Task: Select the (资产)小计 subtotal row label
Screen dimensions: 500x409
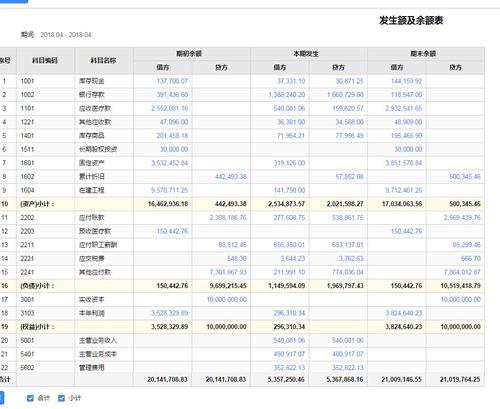Action: point(37,204)
